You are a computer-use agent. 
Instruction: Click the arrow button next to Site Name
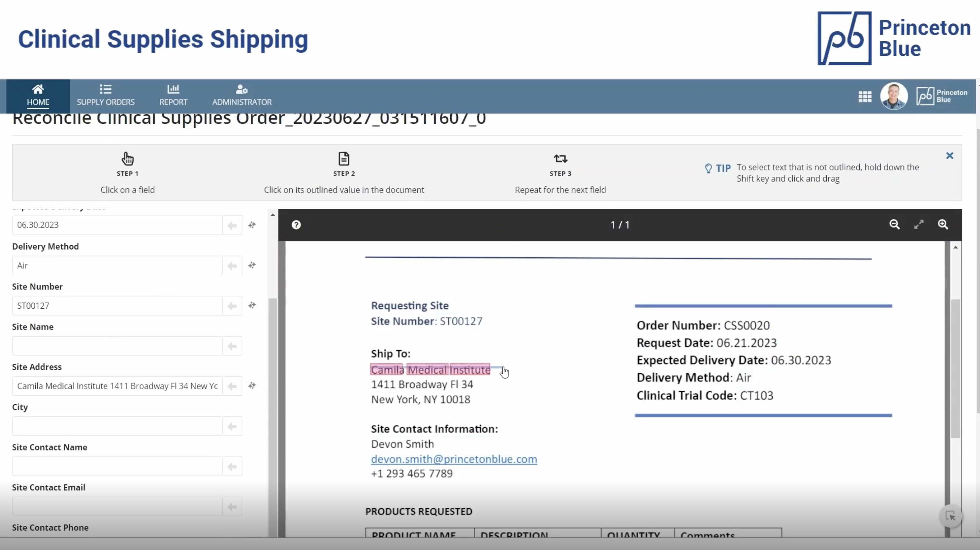point(232,346)
